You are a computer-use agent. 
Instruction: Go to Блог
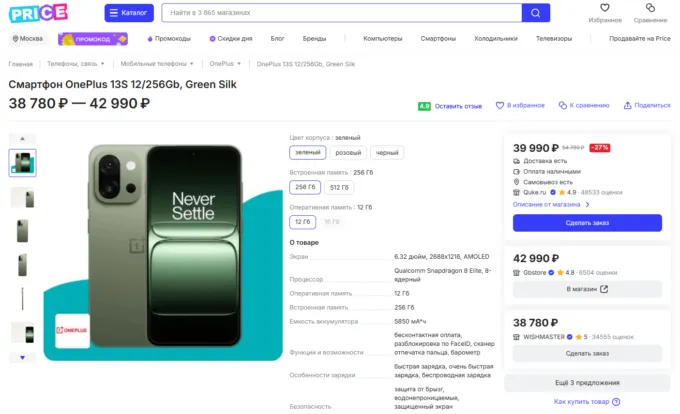pos(278,39)
